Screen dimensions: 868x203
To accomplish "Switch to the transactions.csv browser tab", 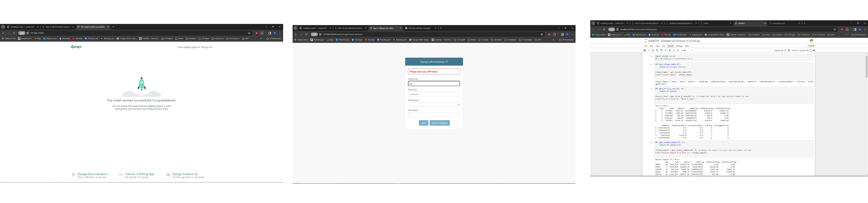I will 785,23.
